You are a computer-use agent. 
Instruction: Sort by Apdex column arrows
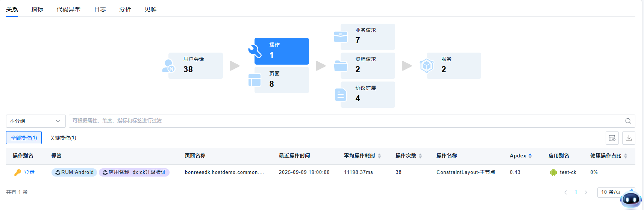coord(530,156)
